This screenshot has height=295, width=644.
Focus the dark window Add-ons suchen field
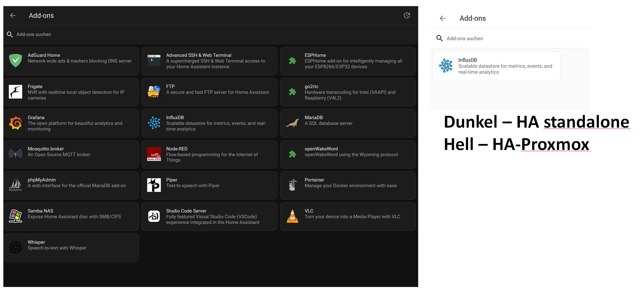coord(211,34)
